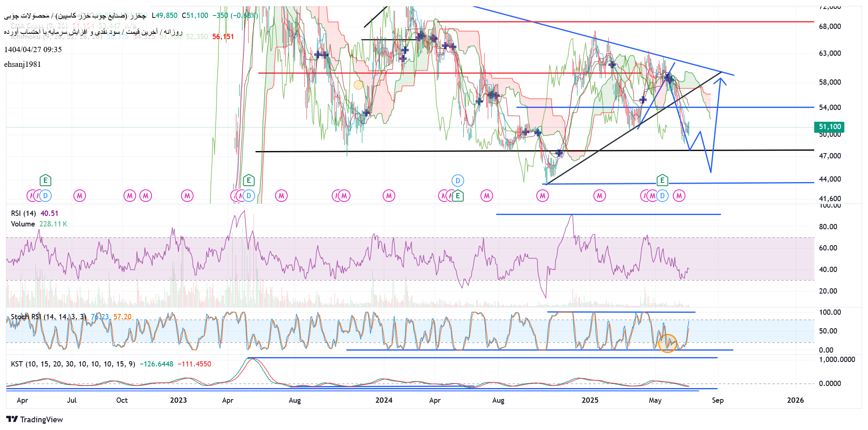Click the author name ehsanj1981

tap(22, 64)
